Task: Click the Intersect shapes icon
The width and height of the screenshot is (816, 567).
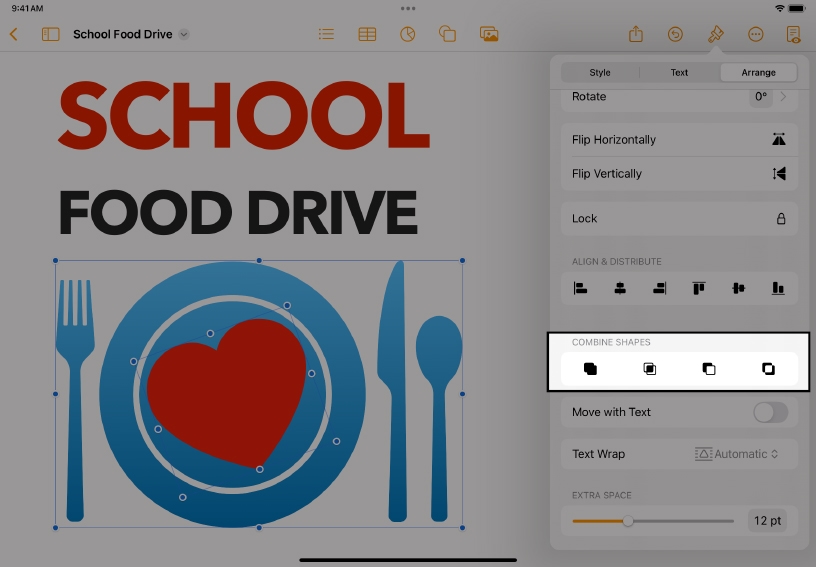Action: [x=650, y=369]
